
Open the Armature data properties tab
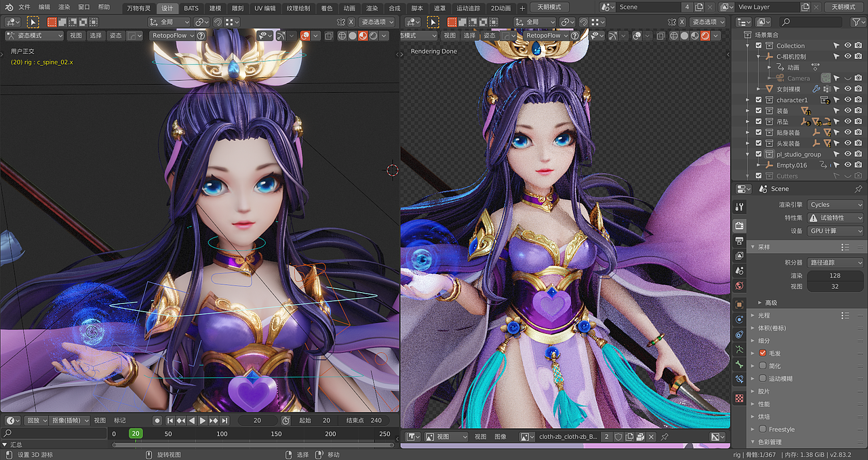[x=740, y=349]
